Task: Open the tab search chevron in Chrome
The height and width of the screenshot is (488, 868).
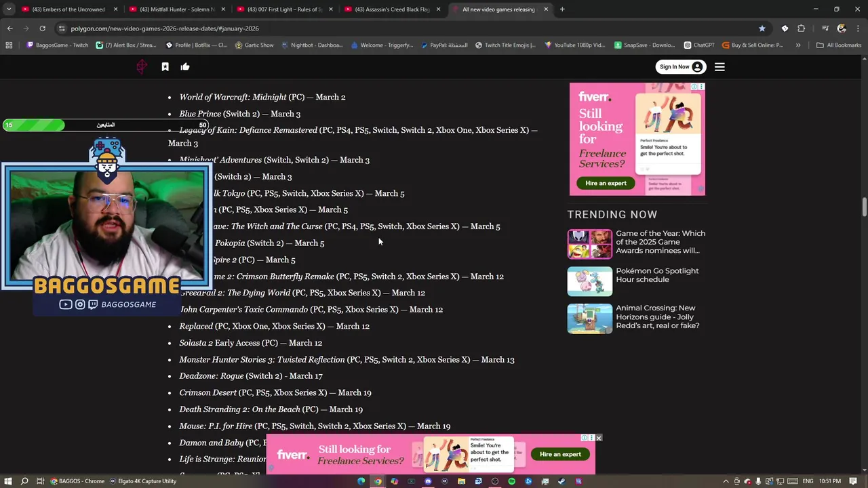Action: [x=9, y=9]
